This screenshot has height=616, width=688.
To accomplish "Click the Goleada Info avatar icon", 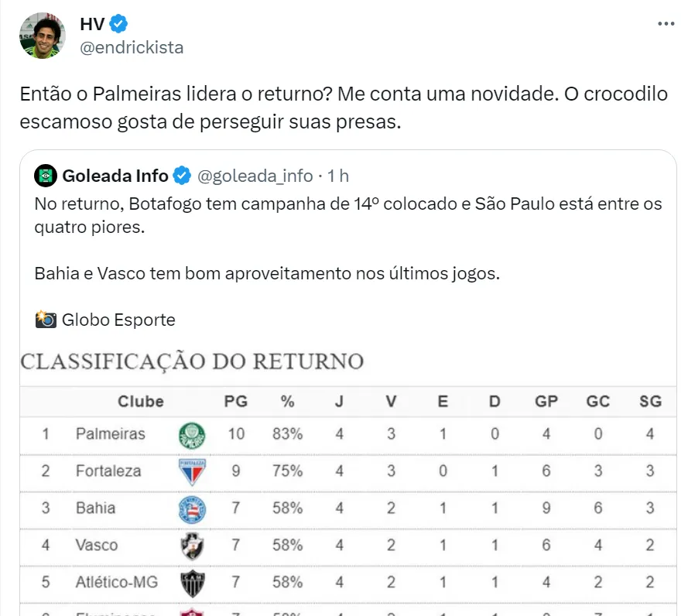I will [x=46, y=176].
